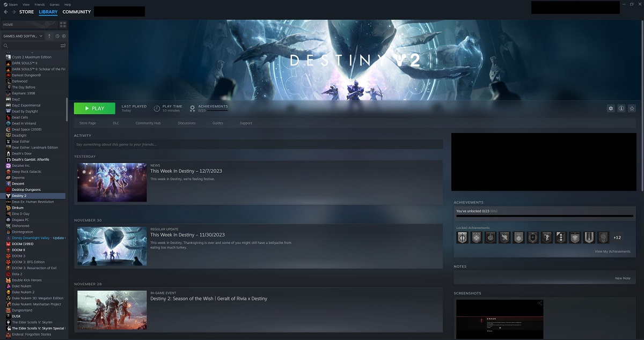Image resolution: width=644 pixels, height=340 pixels.
Task: Click the game info icon
Action: (621, 108)
